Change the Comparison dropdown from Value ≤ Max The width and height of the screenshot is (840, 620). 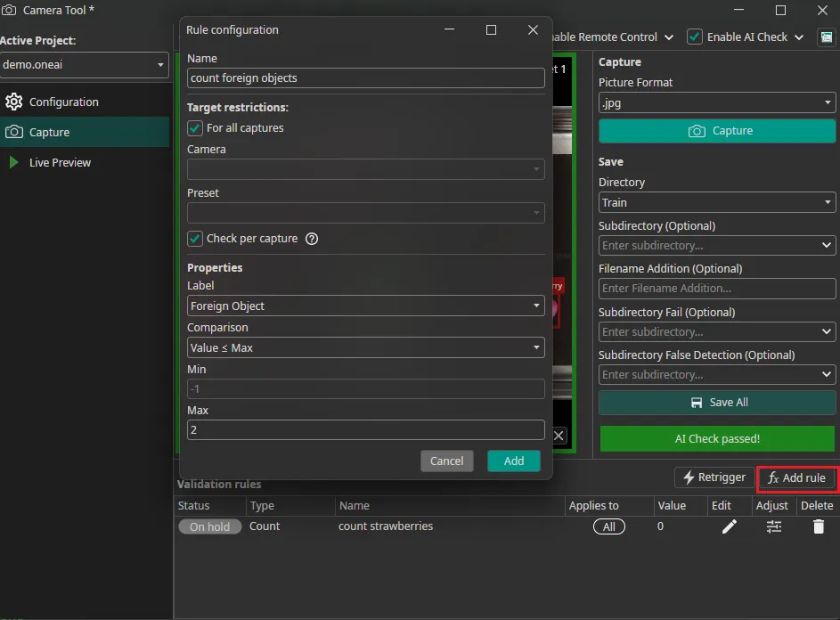tap(365, 347)
